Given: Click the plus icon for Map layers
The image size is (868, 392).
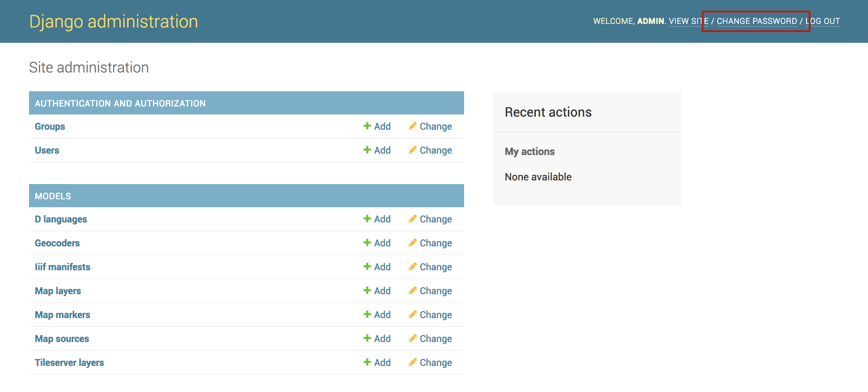Looking at the screenshot, I should [367, 290].
